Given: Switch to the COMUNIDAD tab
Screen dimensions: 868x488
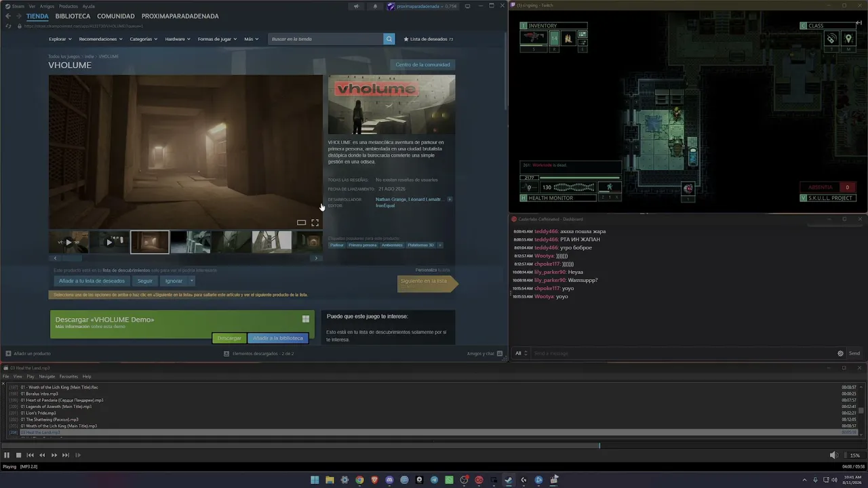Looking at the screenshot, I should 115,16.
